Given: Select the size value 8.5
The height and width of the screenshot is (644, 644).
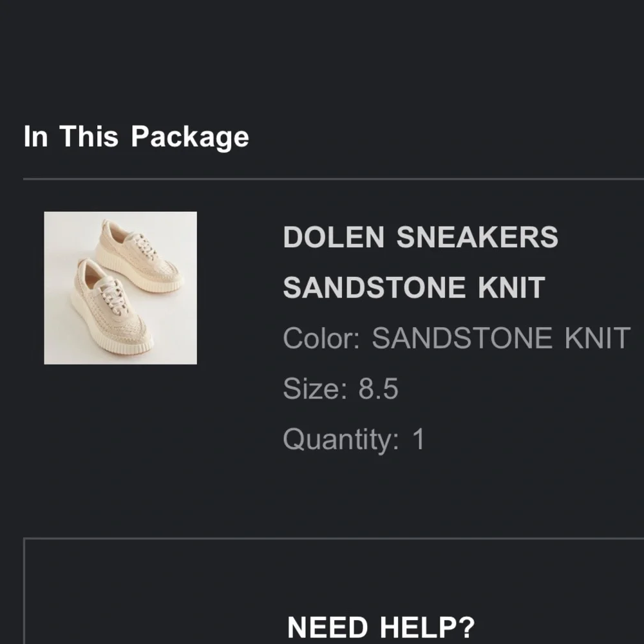Looking at the screenshot, I should click(379, 389).
